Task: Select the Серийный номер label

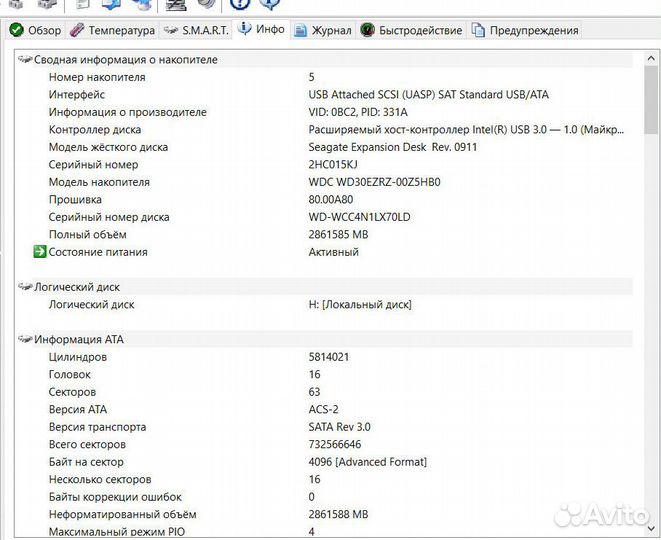Action: pyautogui.click(x=93, y=165)
